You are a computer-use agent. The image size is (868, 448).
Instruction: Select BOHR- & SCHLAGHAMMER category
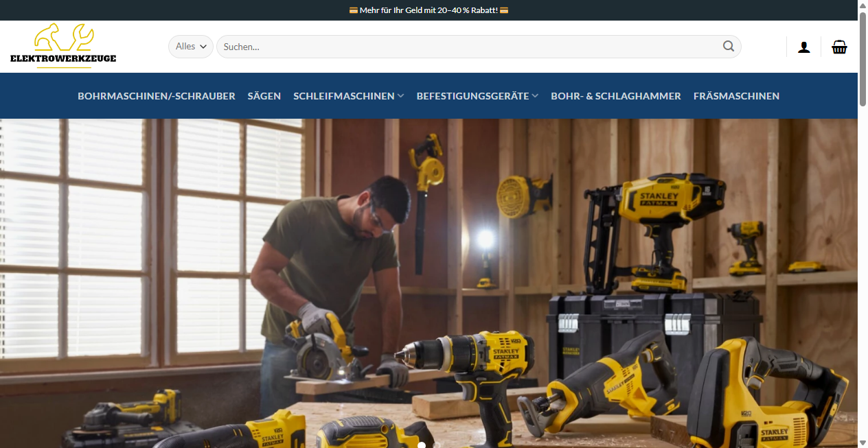pos(615,96)
